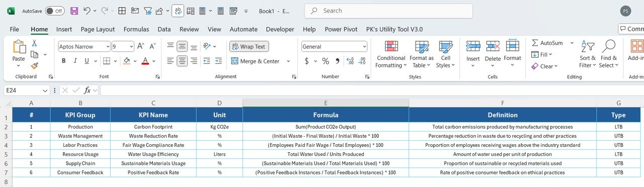Screen dimensions: 644x187
Task: Open fill color dropdown arrow
Action: click(135, 61)
